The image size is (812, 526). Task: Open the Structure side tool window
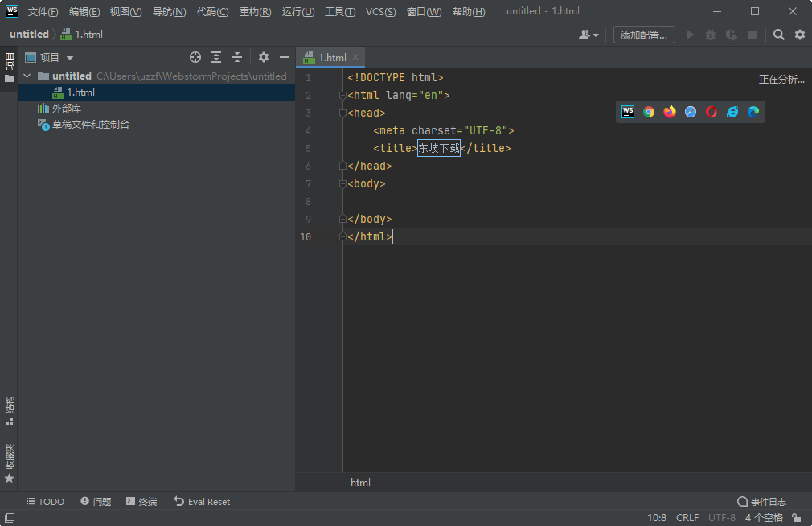(x=10, y=411)
